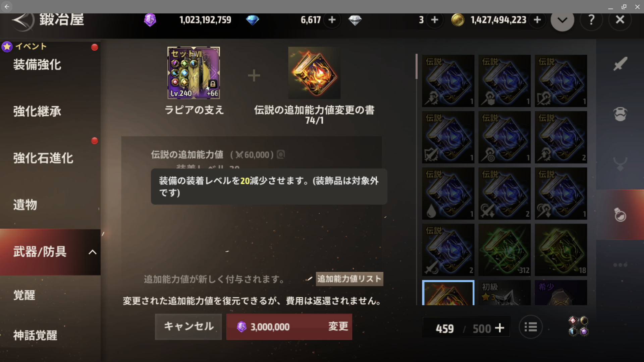The height and width of the screenshot is (362, 644).
Task: Open the gem sorting filter icon
Action: coord(578,326)
